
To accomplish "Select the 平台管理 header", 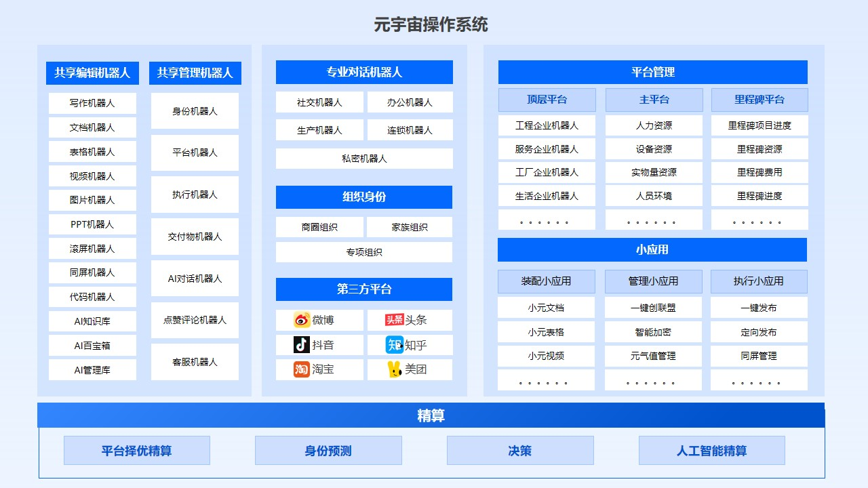I will point(653,72).
